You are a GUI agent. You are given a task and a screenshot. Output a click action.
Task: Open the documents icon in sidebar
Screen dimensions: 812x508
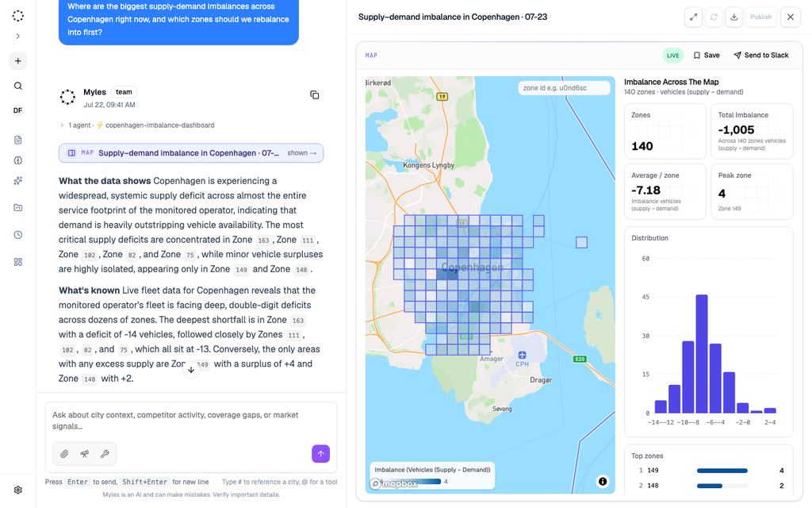click(17, 140)
